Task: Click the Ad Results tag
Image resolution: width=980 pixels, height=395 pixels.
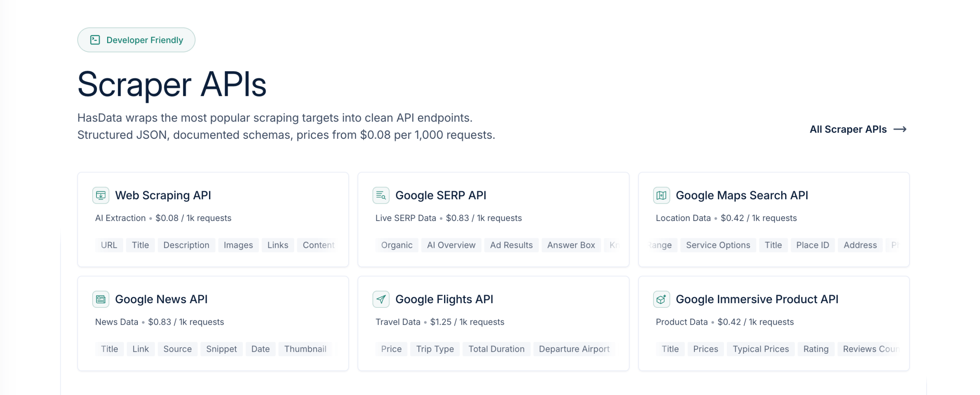Action: pos(511,245)
